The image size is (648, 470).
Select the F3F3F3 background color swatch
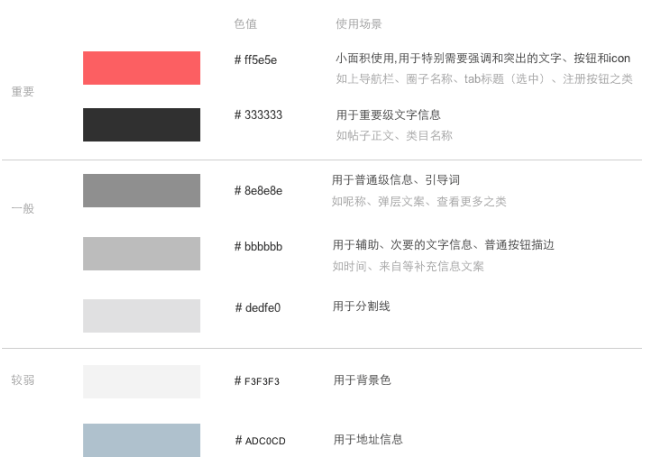(141, 381)
